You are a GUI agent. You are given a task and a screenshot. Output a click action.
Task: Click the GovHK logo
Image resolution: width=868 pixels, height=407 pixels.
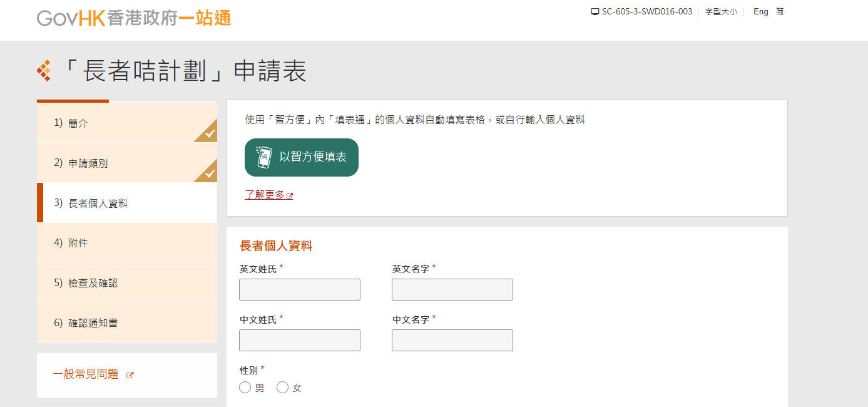tap(134, 18)
